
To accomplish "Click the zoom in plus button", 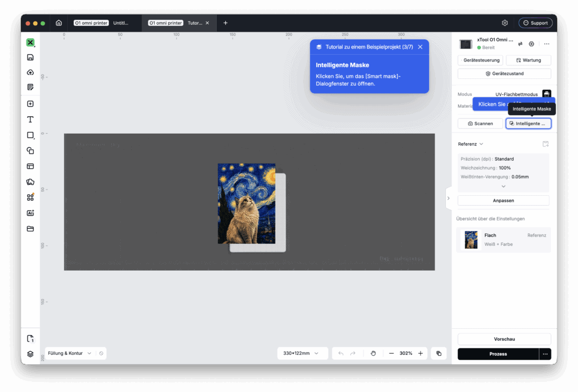I will 420,353.
